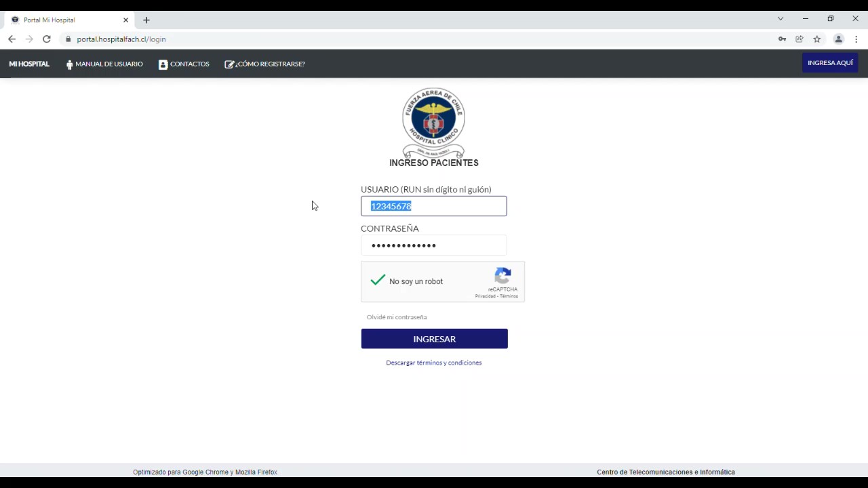Click Centro de Telecomunicaciones e Informática text
This screenshot has height=488, width=868.
666,472
